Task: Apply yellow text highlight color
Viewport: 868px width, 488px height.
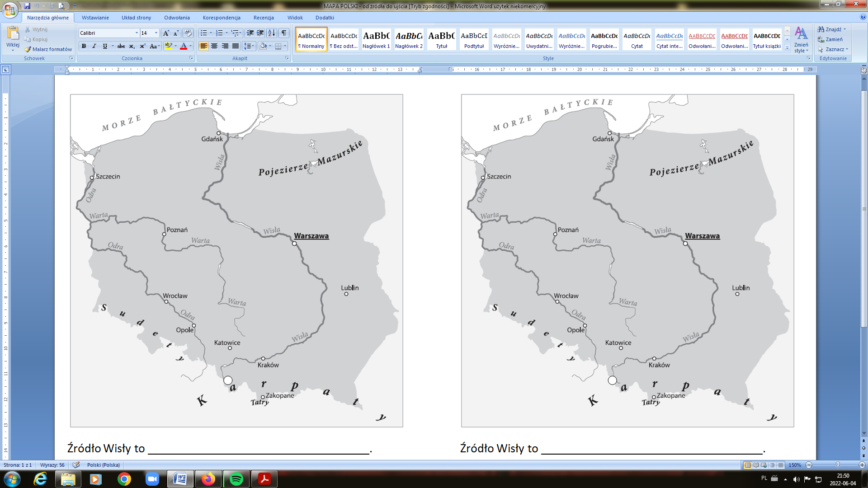Action: click(168, 46)
